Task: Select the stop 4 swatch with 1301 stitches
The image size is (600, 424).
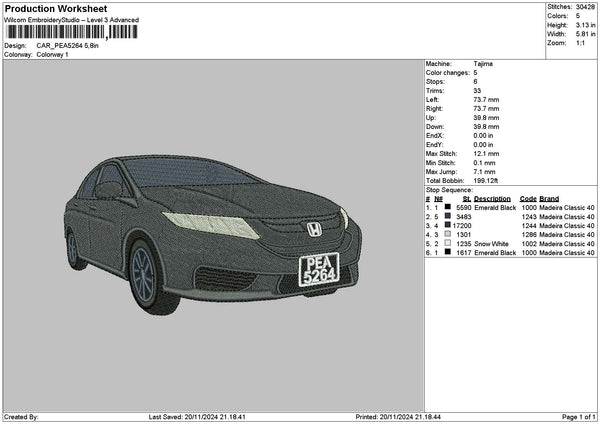Action: pos(447,234)
